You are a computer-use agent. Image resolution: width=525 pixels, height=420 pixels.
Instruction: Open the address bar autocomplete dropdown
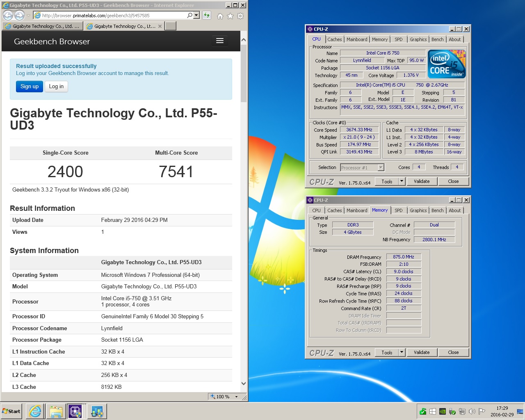click(x=196, y=16)
